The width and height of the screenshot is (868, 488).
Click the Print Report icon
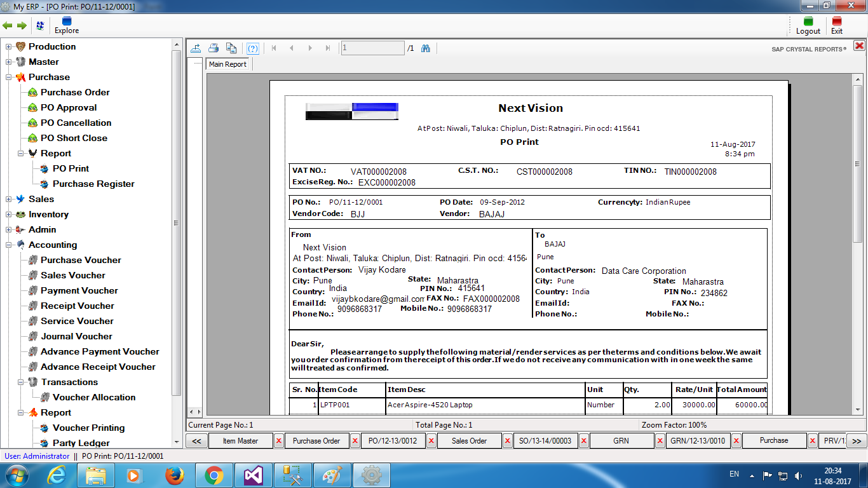(x=214, y=48)
